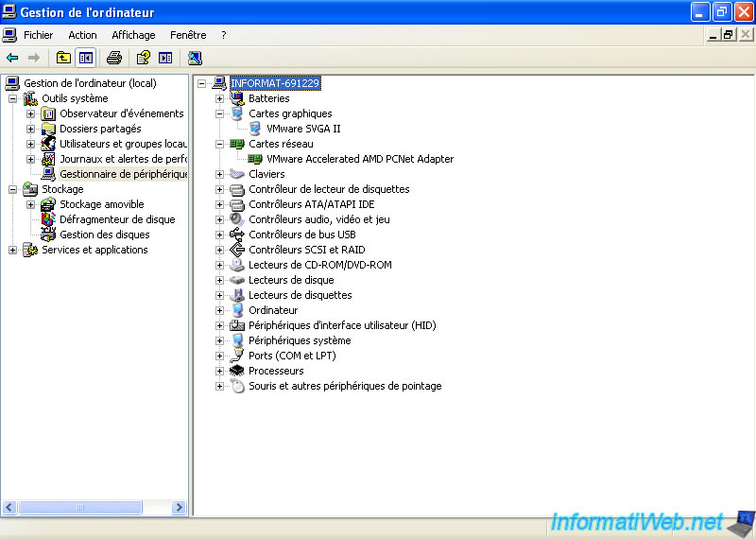The image size is (756, 539).
Task: Click the Batteries device icon
Action: tap(237, 98)
